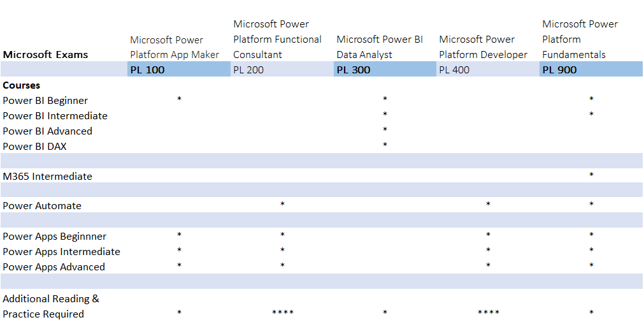Select the Power Automate row label

tap(42, 206)
